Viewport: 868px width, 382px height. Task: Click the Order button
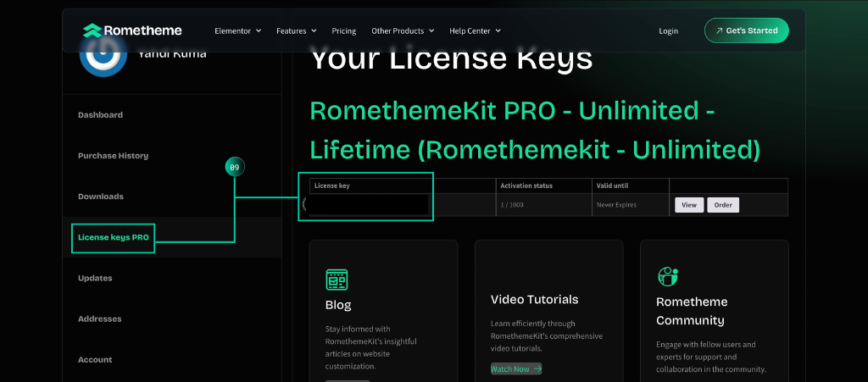coord(723,205)
